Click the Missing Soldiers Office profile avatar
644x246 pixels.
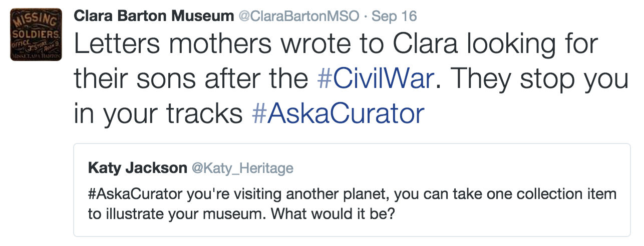(36, 34)
